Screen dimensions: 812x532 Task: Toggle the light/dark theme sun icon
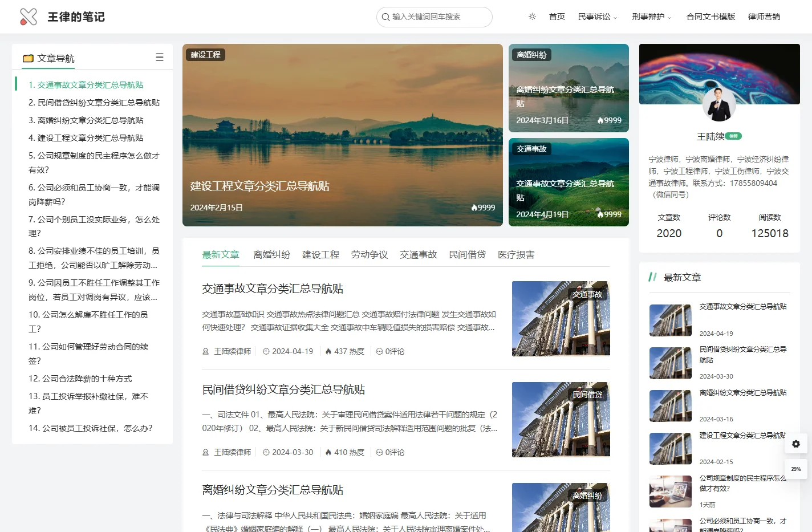[532, 17]
